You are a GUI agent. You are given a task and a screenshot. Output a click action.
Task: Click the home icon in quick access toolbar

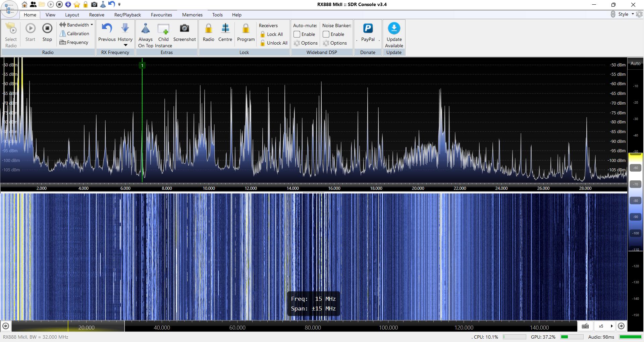click(x=24, y=4)
